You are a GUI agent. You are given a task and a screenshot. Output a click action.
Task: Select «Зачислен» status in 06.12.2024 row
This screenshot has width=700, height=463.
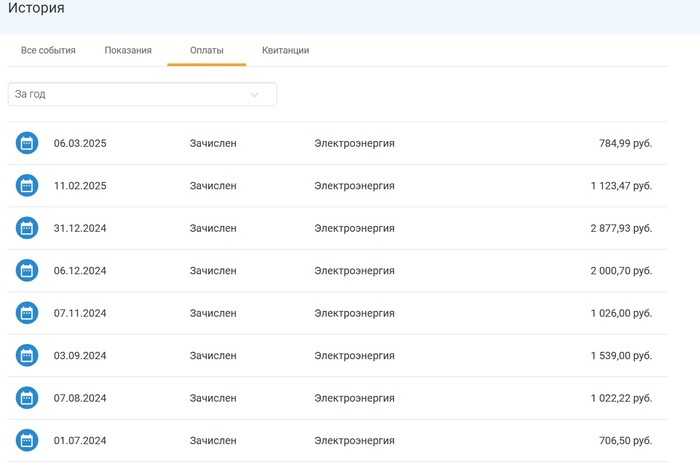point(213,271)
